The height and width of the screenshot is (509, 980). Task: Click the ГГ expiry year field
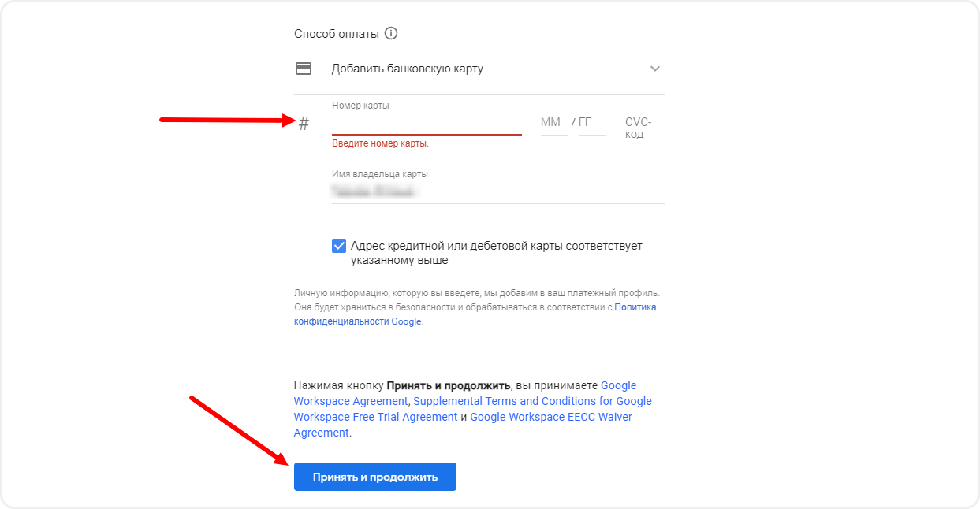click(x=590, y=123)
